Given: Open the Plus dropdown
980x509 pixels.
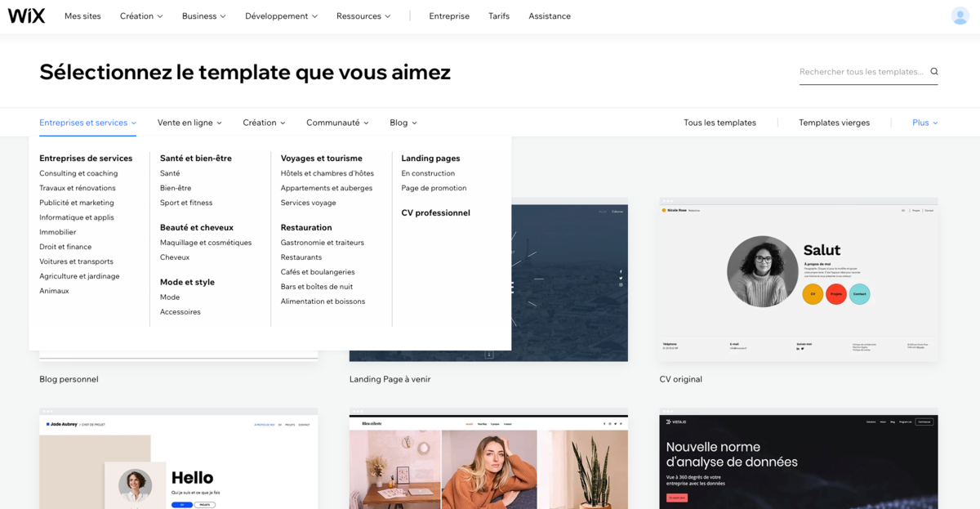Looking at the screenshot, I should coord(924,123).
